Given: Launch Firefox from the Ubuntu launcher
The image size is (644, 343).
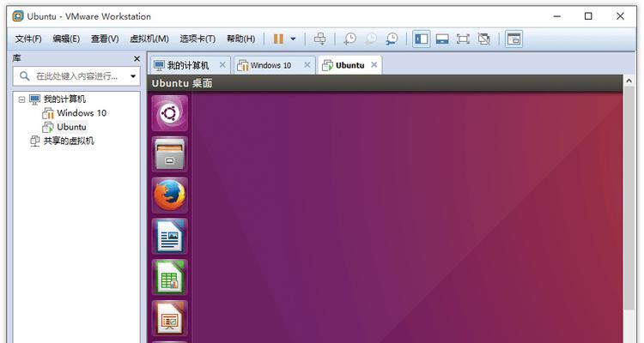Looking at the screenshot, I should pos(170,196).
